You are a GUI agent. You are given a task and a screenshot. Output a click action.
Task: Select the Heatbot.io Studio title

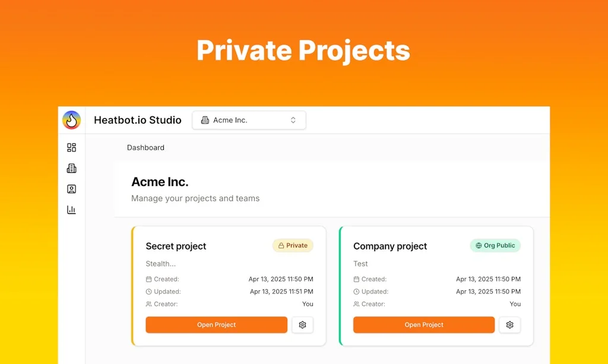[137, 120]
